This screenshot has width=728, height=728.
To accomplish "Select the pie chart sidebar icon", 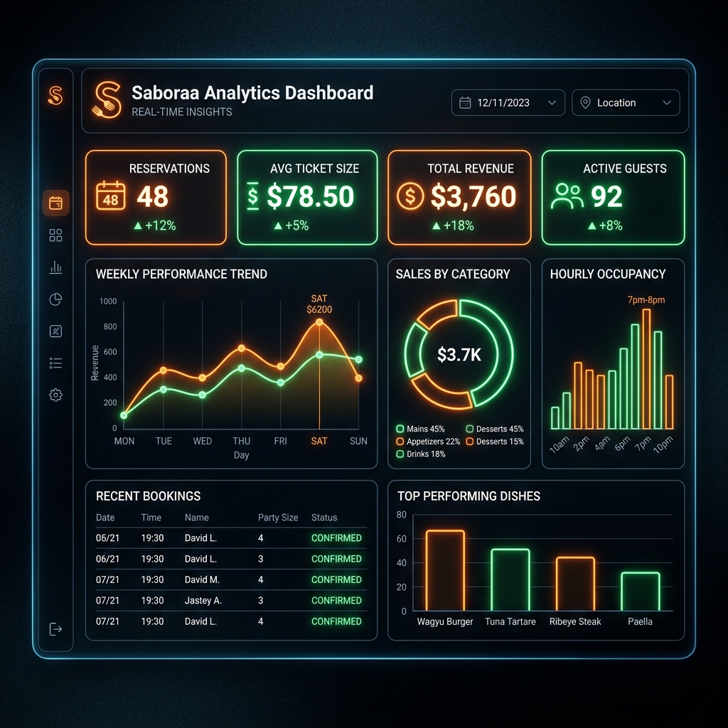I will 55,299.
